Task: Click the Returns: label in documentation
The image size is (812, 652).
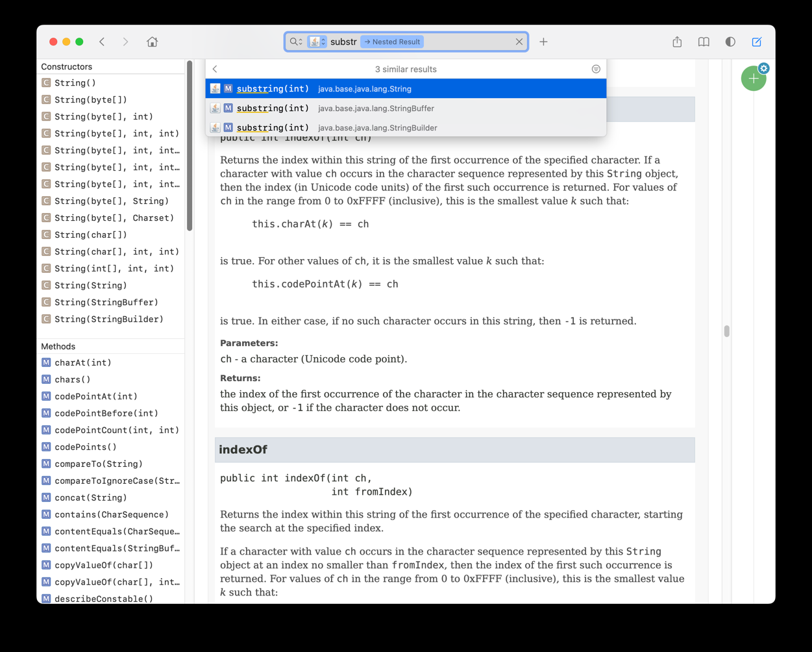Action: point(240,378)
